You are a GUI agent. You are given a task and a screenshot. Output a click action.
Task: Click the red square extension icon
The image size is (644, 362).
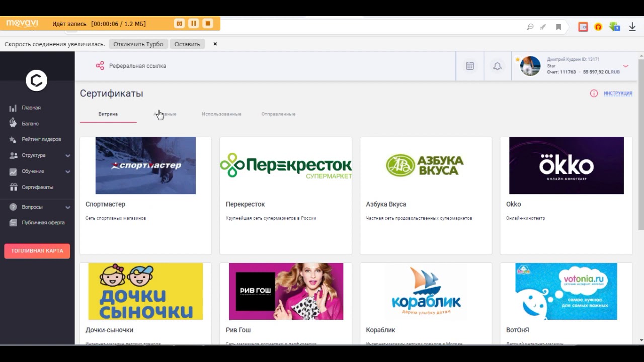point(583,27)
